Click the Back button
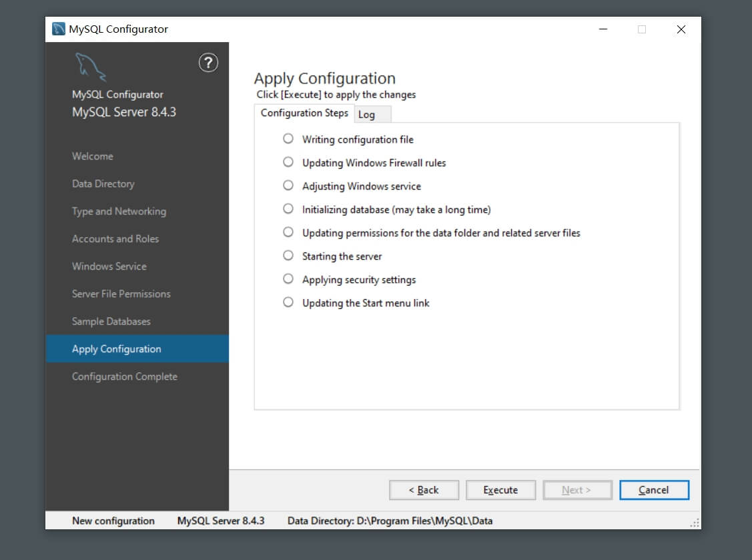 424,490
